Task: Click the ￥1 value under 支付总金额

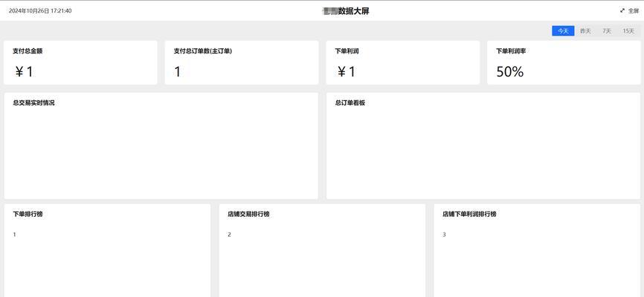Action: (x=23, y=72)
